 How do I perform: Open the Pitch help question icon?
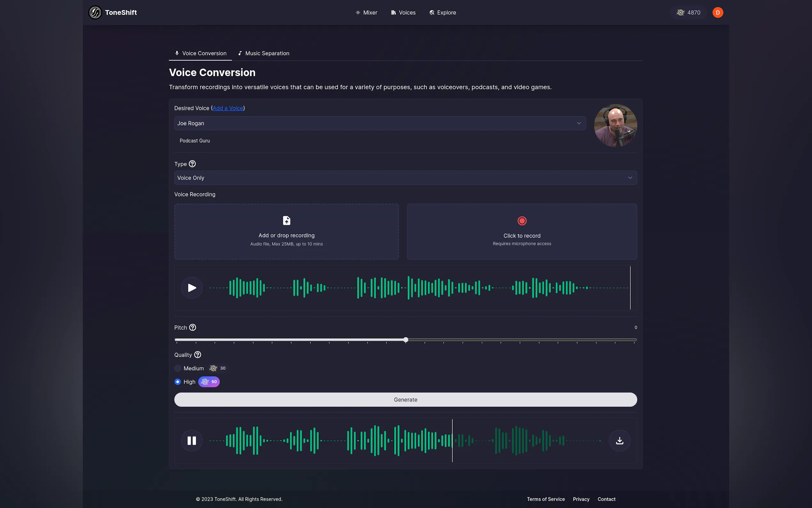click(x=193, y=328)
